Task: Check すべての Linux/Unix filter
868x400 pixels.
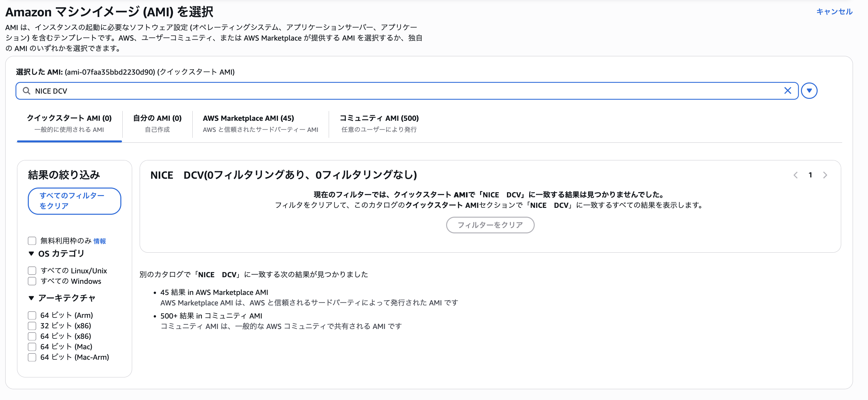Action: tap(32, 270)
